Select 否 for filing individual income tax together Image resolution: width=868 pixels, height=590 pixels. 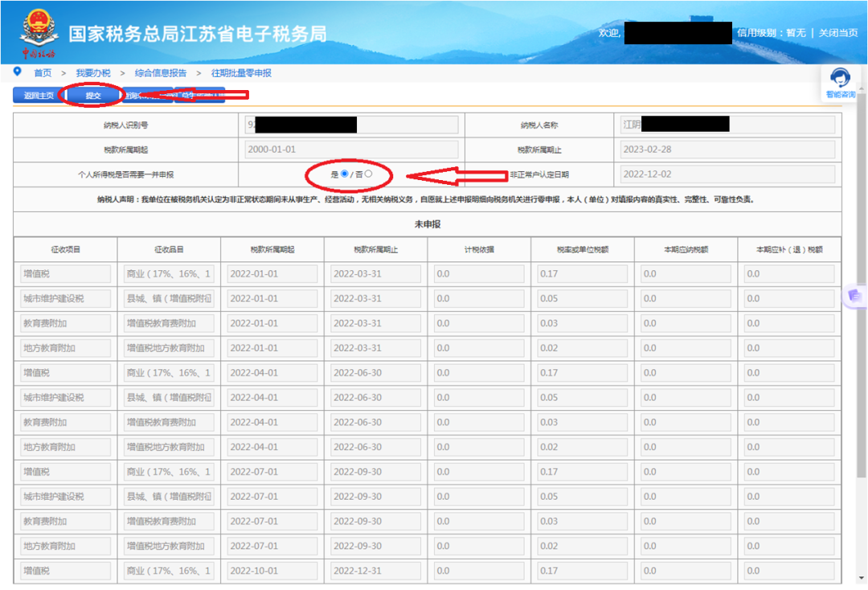[368, 174]
